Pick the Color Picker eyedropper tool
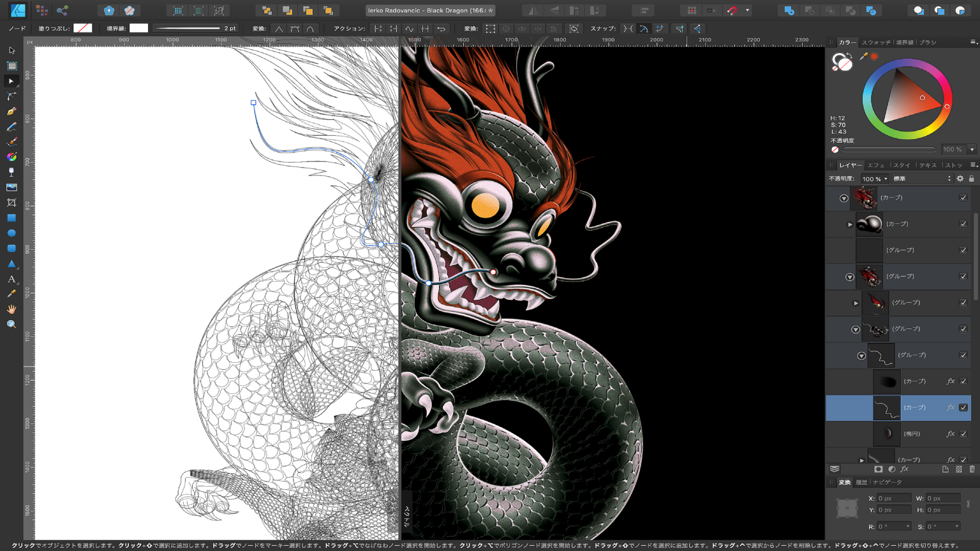The image size is (980, 551). (x=11, y=295)
